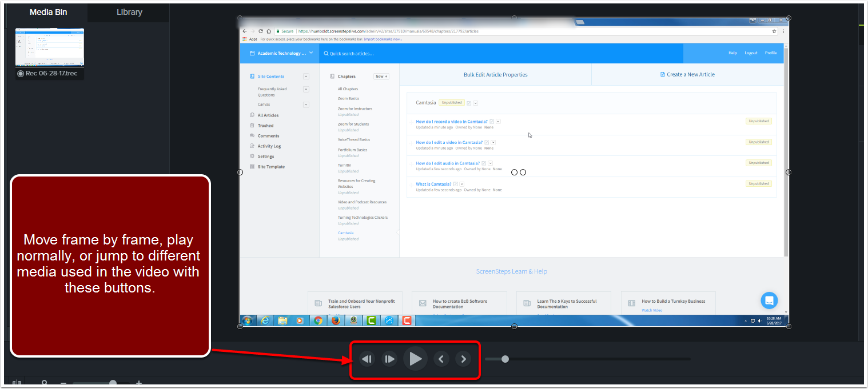
Task: Click the timeline zoom slider handle
Action: (x=113, y=383)
